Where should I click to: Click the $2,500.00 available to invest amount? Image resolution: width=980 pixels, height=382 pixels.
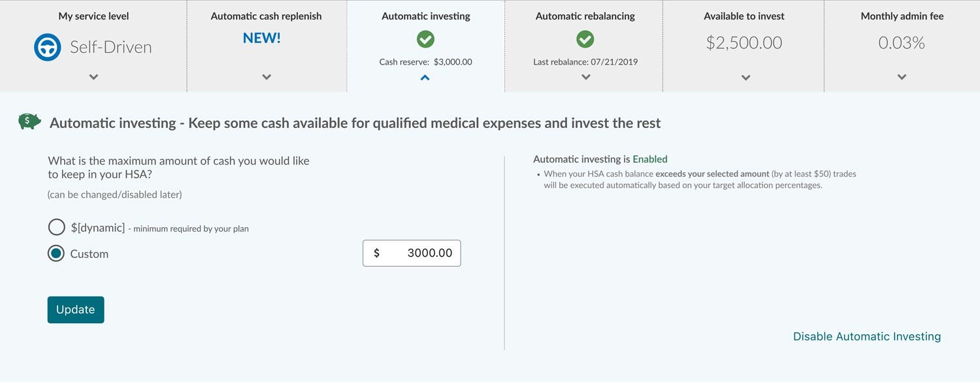click(x=743, y=43)
